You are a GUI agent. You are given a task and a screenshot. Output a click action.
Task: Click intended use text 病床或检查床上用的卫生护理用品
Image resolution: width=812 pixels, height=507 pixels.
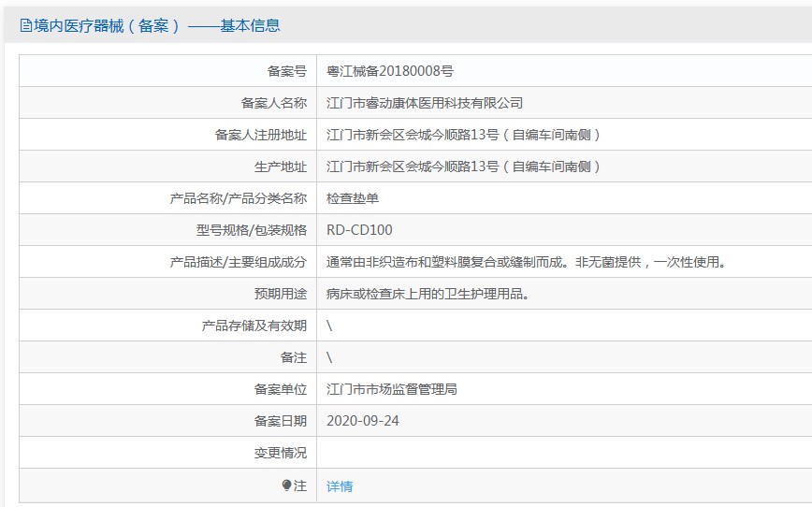pyautogui.click(x=429, y=294)
